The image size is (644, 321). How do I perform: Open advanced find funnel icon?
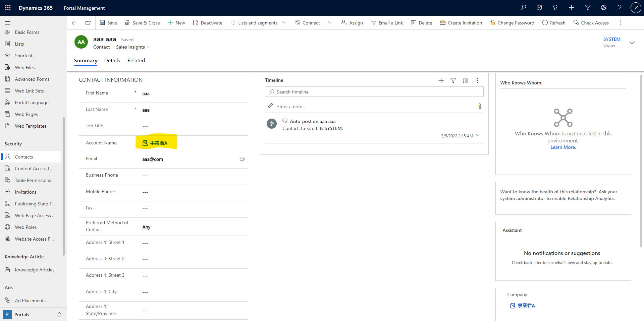click(x=588, y=7)
